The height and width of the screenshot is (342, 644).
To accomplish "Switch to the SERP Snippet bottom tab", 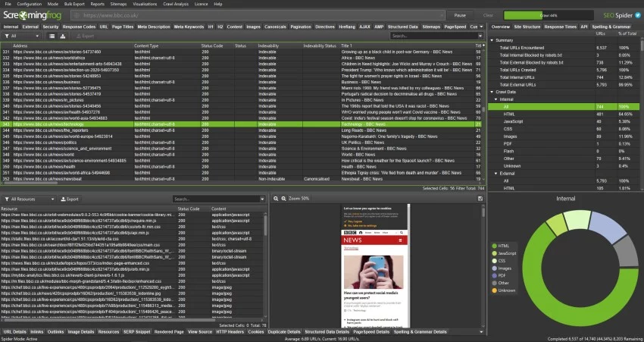I will (136, 331).
